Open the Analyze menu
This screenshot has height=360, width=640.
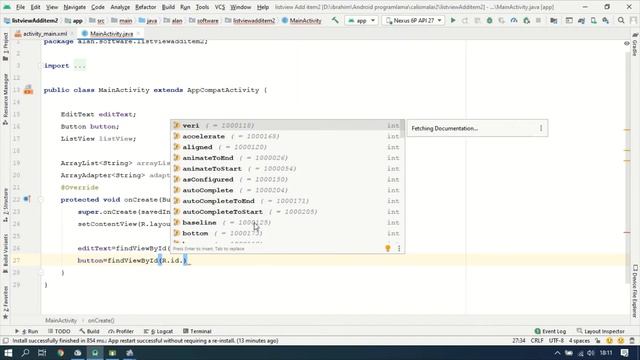120,7
